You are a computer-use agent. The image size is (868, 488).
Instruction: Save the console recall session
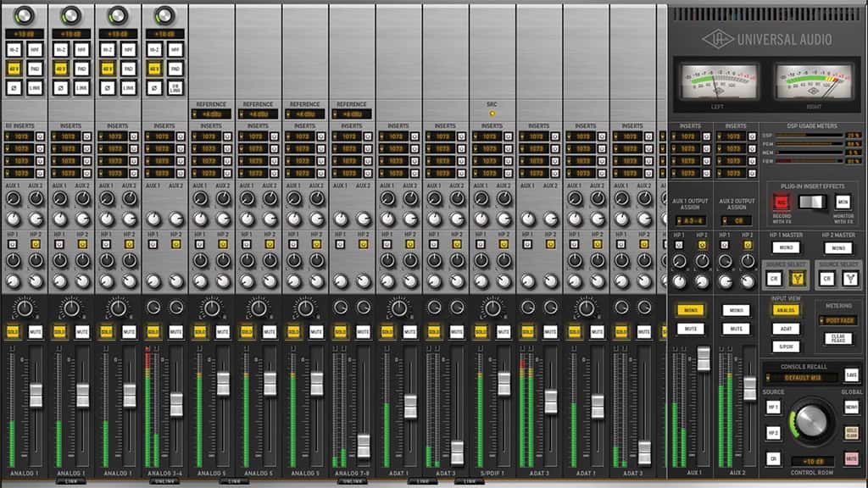[x=851, y=375]
